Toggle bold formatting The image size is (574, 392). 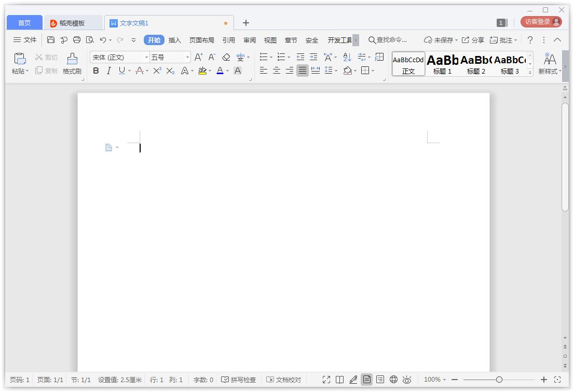95,71
